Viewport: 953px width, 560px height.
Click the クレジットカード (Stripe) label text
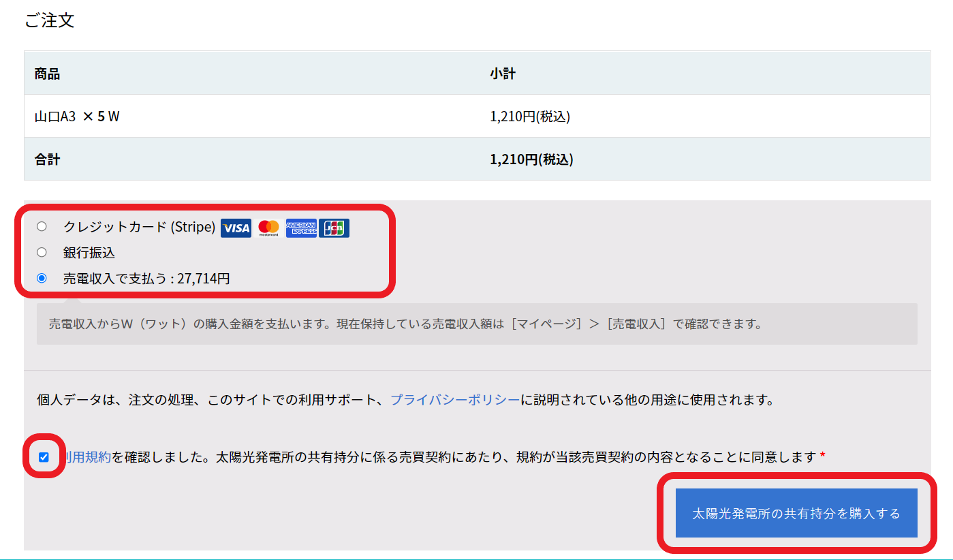pos(139,227)
